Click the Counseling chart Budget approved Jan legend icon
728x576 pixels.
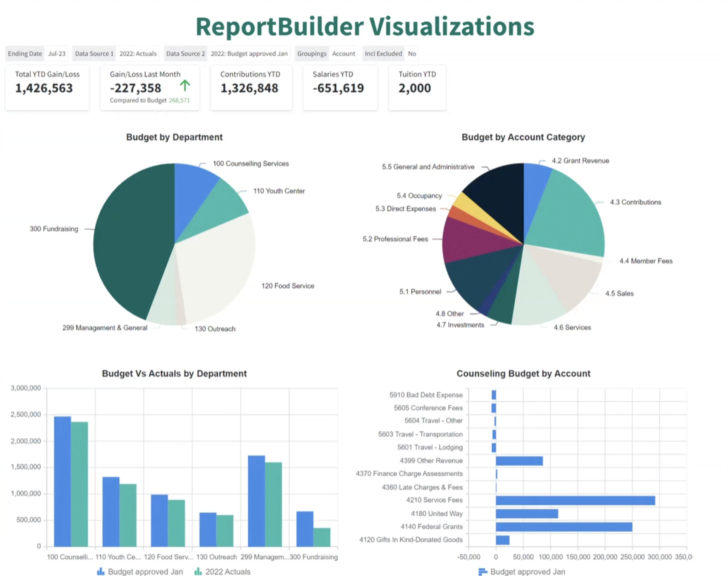[483, 571]
